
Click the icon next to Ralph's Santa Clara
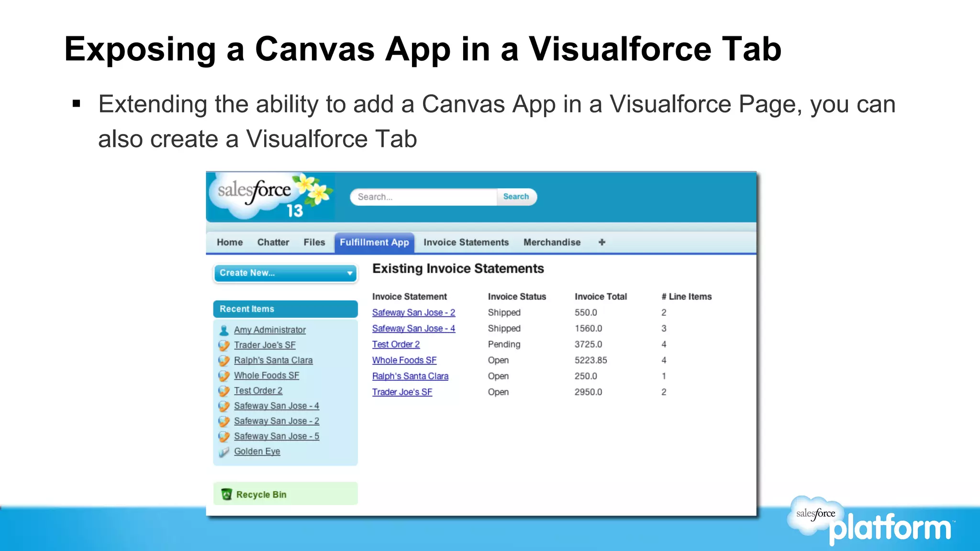click(x=223, y=361)
